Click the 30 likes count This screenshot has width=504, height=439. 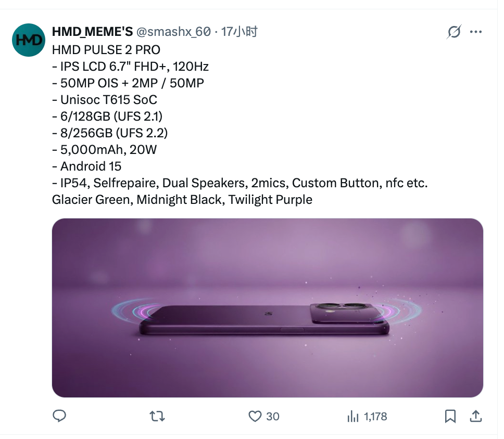click(272, 416)
